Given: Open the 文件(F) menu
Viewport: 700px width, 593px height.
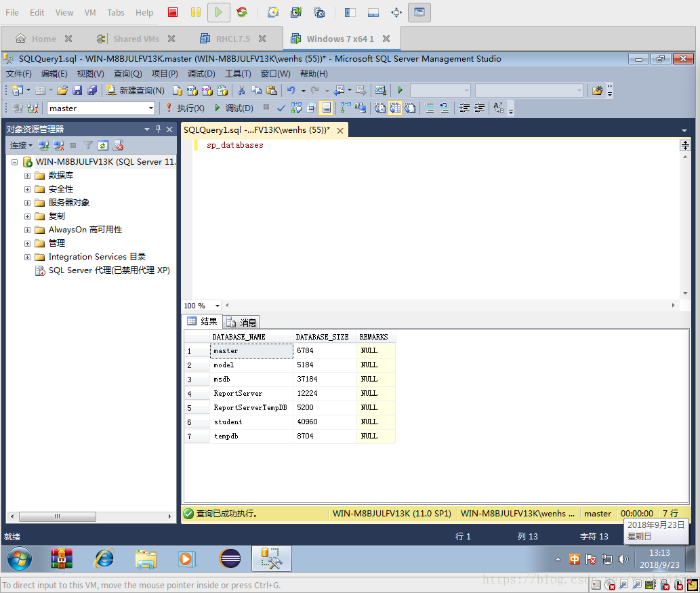Looking at the screenshot, I should (19, 74).
